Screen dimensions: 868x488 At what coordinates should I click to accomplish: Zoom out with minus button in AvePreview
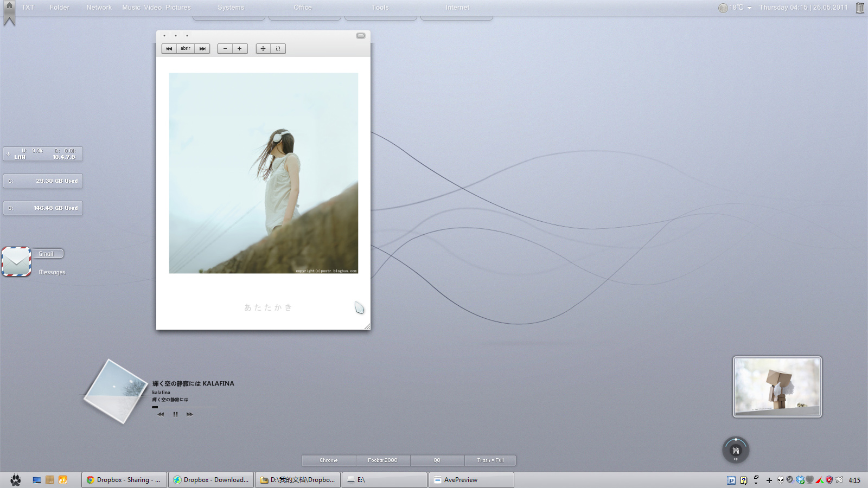coord(225,49)
